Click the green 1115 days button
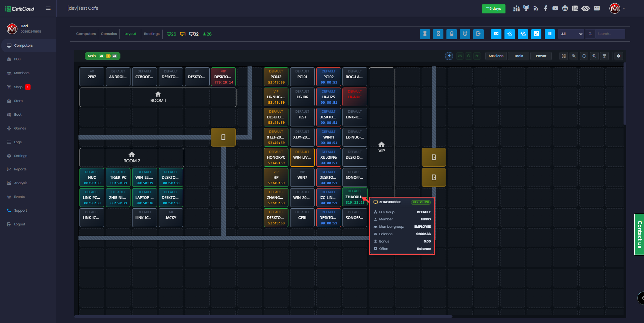The height and width of the screenshot is (323, 644). [493, 9]
